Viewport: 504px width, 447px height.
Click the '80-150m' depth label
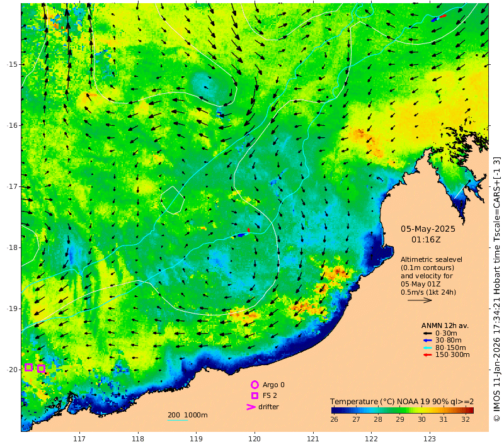[450, 348]
